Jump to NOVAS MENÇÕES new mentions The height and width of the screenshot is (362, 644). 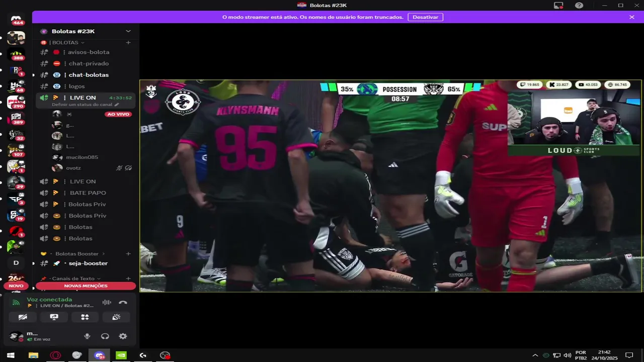pyautogui.click(x=86, y=286)
